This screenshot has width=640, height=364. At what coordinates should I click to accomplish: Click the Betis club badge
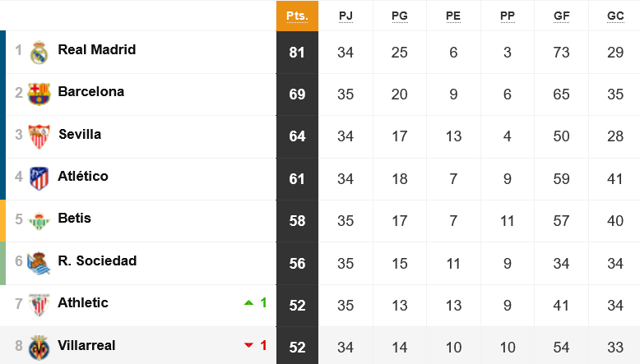[39, 221]
